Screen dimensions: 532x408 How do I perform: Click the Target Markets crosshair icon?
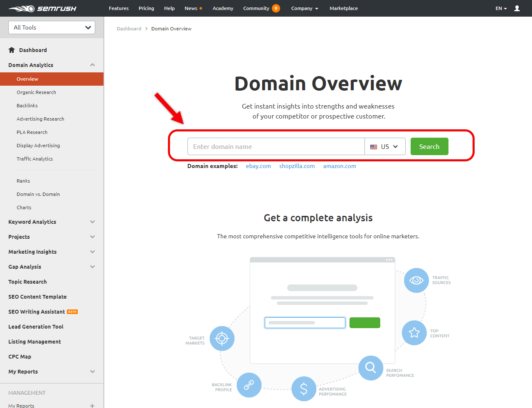tap(222, 338)
